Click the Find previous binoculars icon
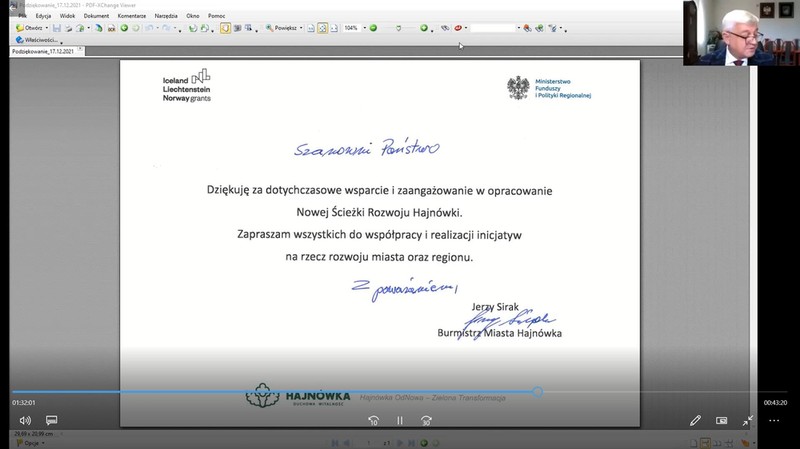 pos(528,28)
